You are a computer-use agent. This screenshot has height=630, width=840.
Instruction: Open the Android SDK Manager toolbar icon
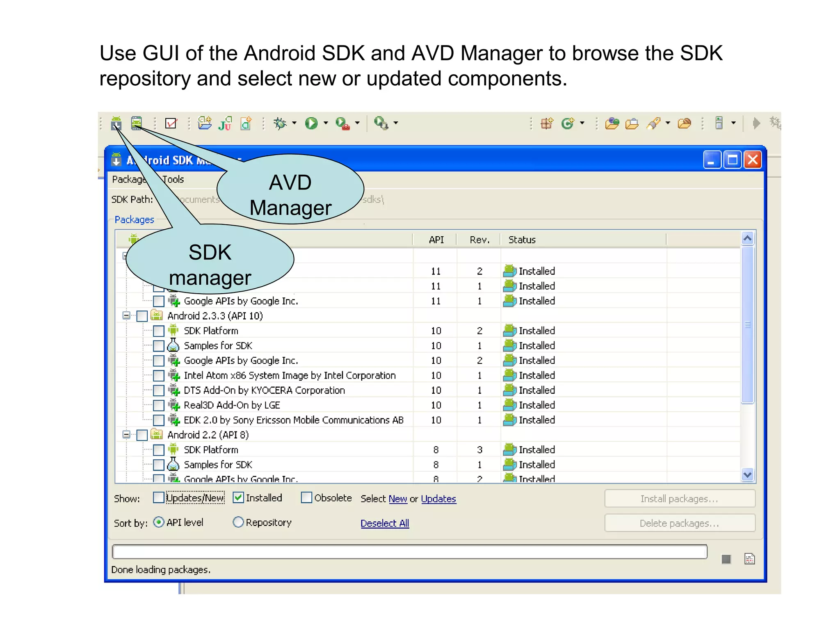(x=116, y=123)
